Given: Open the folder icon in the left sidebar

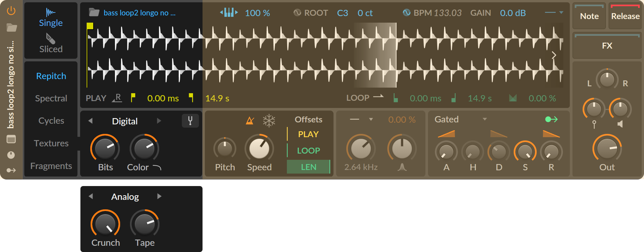Looking at the screenshot, I should pyautogui.click(x=11, y=28).
